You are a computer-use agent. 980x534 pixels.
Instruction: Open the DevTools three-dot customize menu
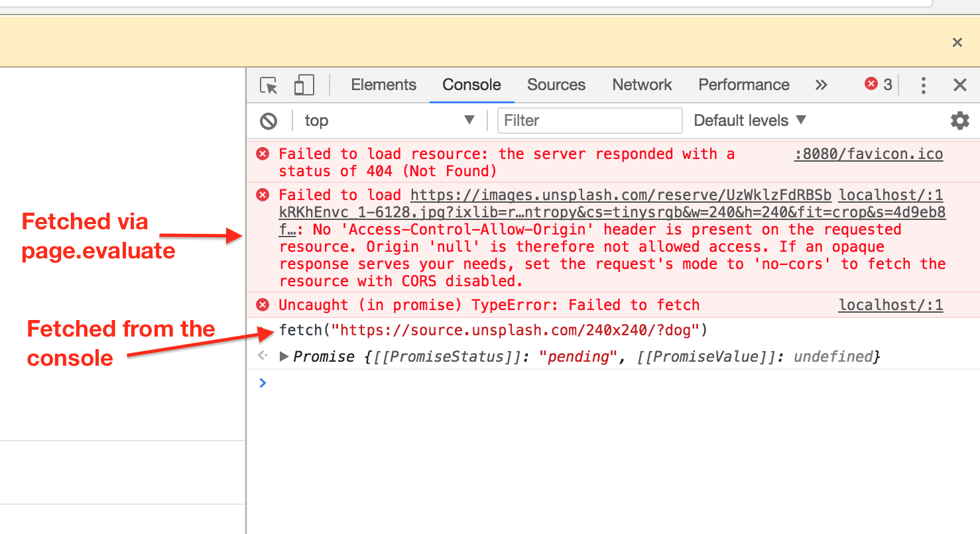923,85
